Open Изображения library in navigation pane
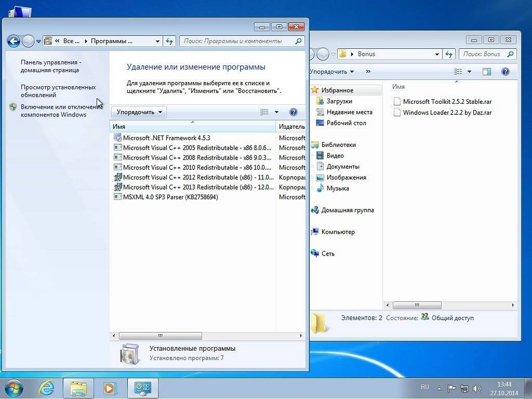 [x=346, y=177]
